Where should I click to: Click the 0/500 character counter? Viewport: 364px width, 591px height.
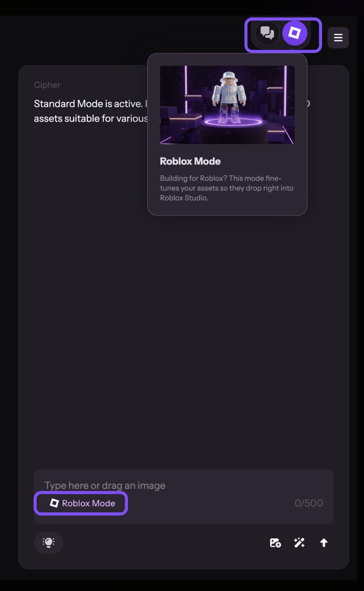coord(309,503)
